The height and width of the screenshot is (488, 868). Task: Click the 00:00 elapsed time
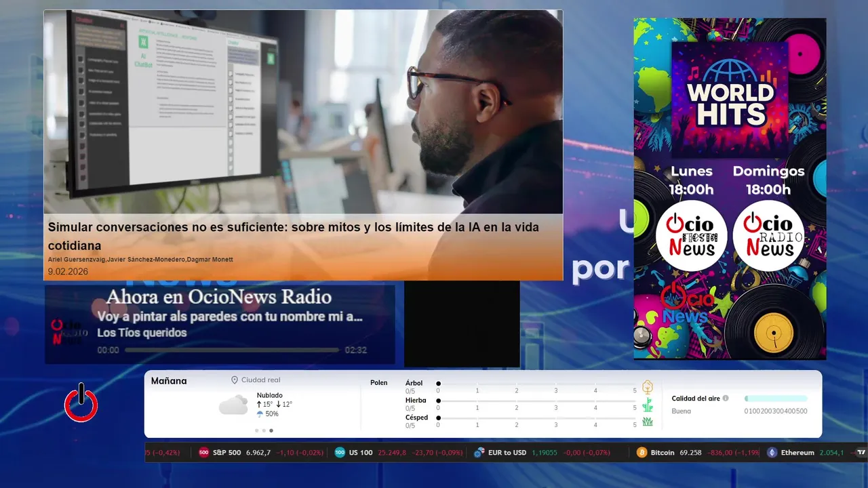coord(108,350)
